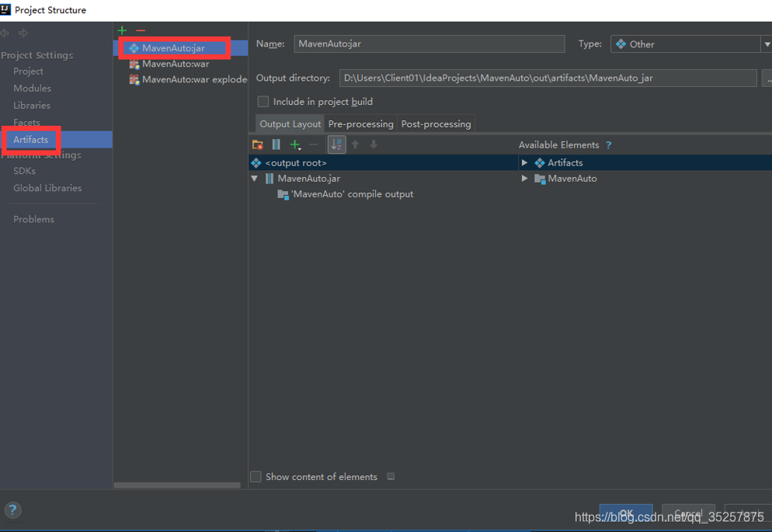Click the MavenAuto:war exploded artifact icon
Screen dimensions: 772x532
(134, 80)
